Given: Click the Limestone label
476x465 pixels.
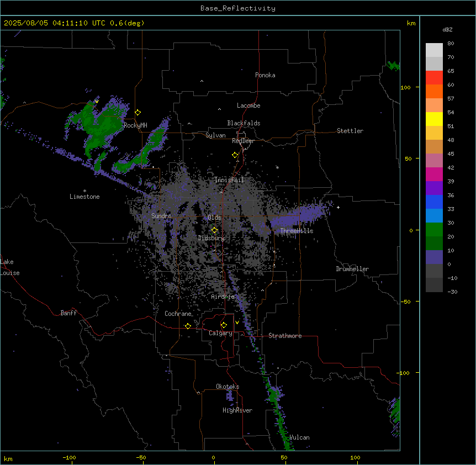Looking at the screenshot, I should (x=84, y=197).
